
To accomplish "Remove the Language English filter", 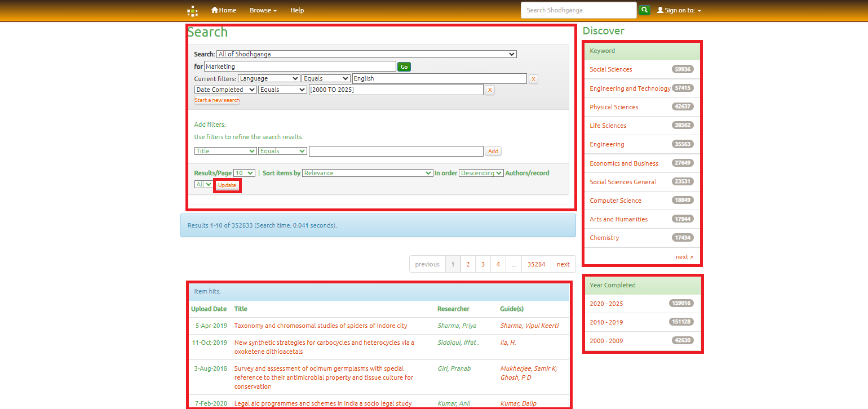I will pyautogui.click(x=533, y=79).
